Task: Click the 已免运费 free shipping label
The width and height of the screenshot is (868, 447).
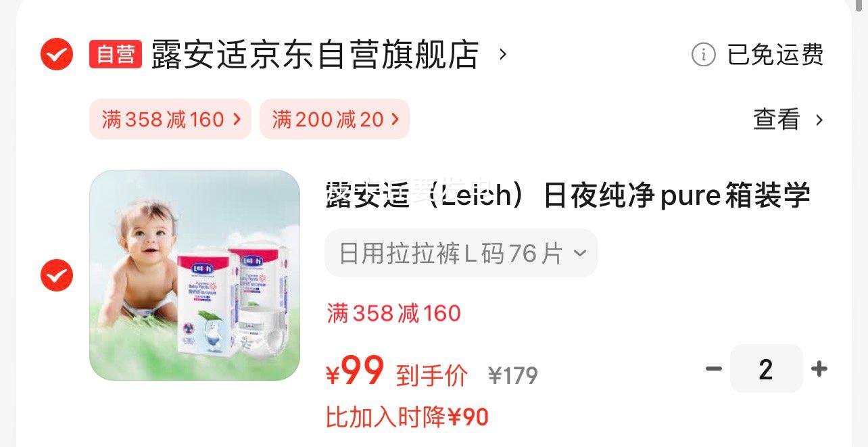Action: tap(775, 54)
